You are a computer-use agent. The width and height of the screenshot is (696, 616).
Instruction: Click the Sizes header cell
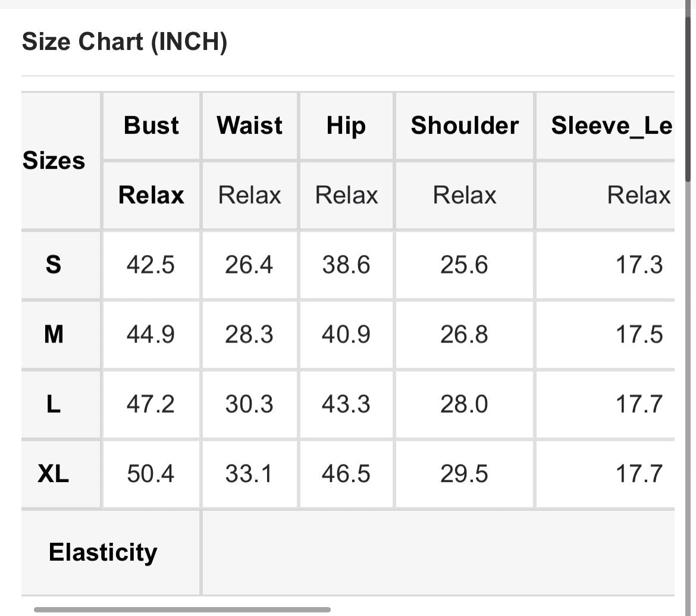point(54,161)
